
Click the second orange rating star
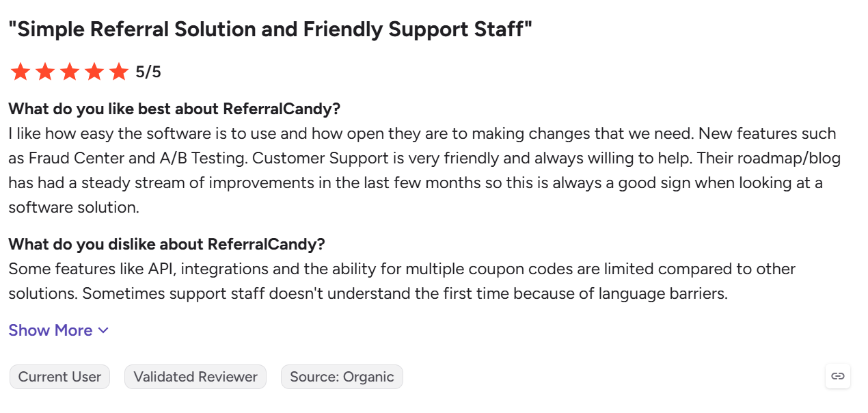[x=45, y=72]
